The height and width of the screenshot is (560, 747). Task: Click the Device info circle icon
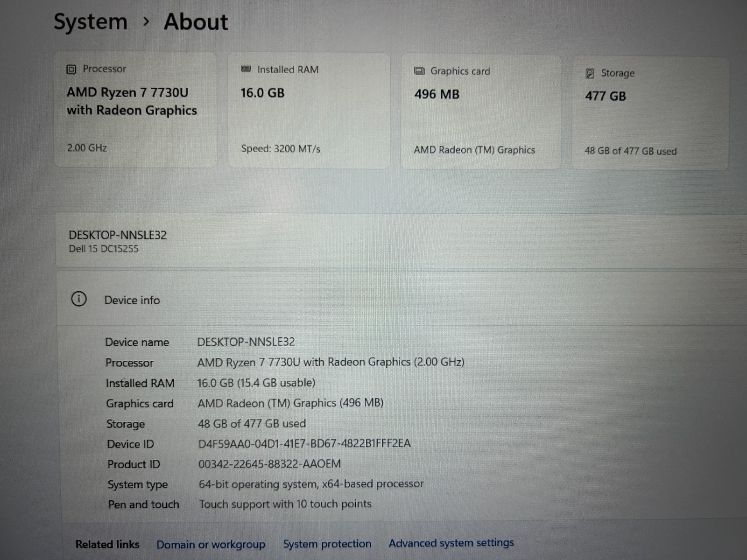(x=79, y=299)
